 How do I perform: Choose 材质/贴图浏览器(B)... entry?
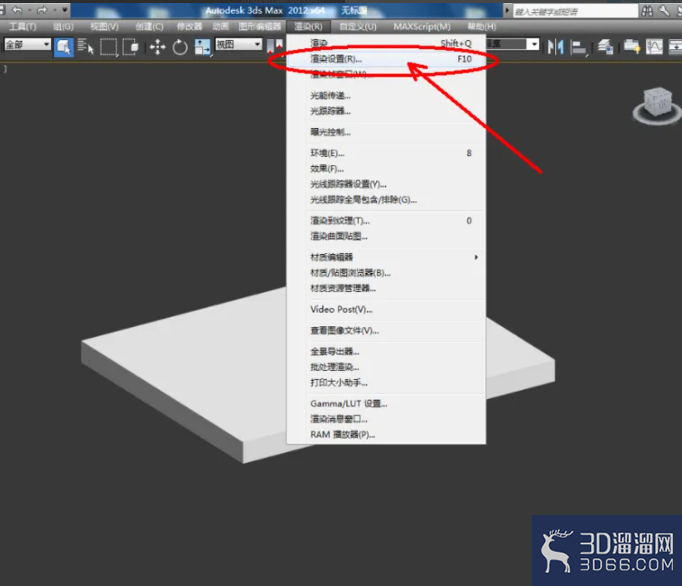(x=386, y=273)
